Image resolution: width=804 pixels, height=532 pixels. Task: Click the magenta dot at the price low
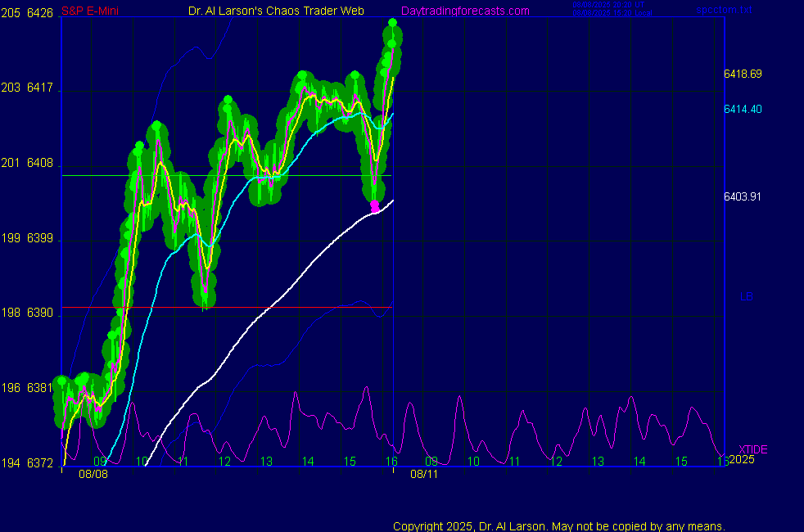pos(375,205)
